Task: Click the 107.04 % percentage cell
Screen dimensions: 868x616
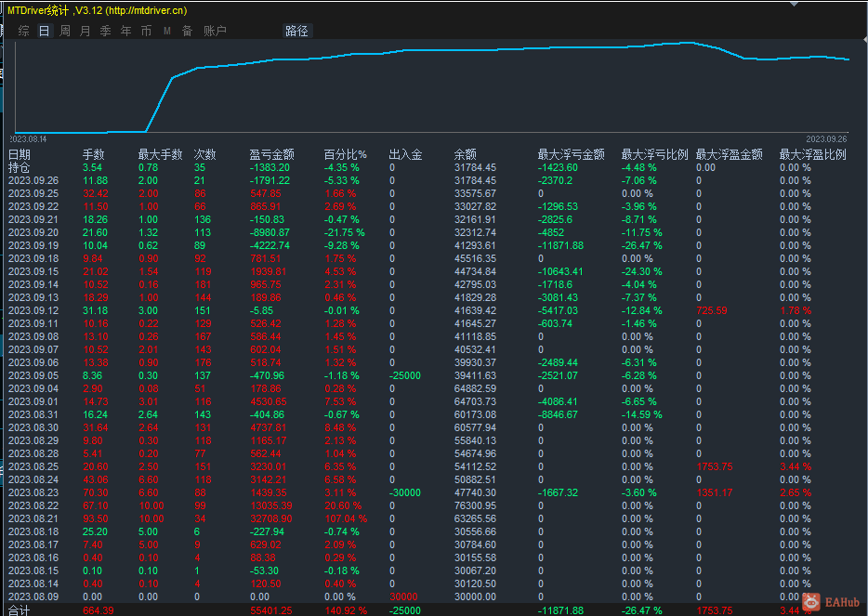Action: (346, 518)
